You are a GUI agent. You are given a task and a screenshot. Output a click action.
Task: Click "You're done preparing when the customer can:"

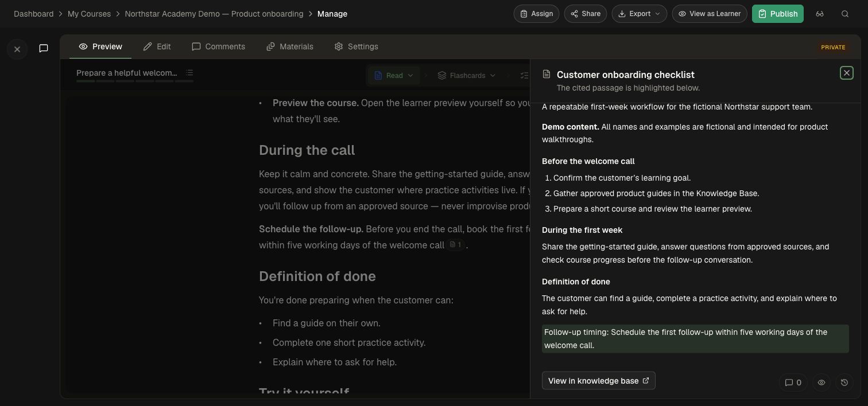click(356, 300)
